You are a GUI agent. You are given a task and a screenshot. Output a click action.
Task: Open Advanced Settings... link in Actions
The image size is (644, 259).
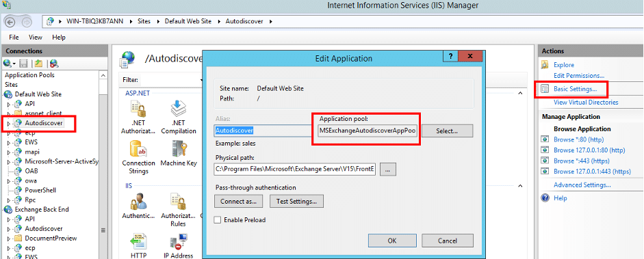[x=582, y=185]
